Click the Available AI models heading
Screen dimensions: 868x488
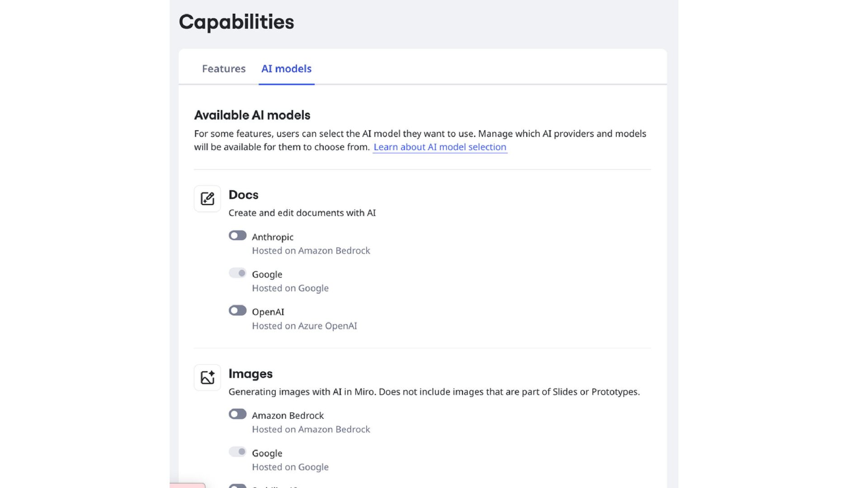point(252,115)
